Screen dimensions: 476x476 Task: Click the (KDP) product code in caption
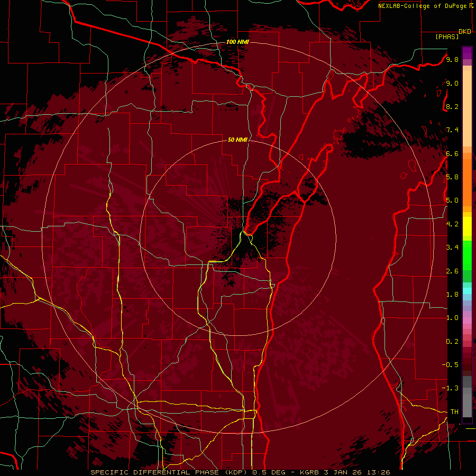(x=235, y=472)
